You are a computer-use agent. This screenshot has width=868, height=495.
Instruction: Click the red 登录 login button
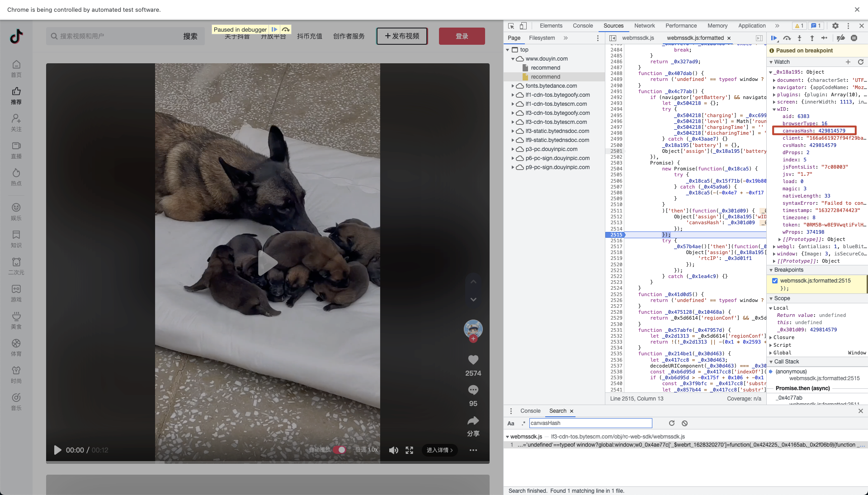pyautogui.click(x=462, y=36)
